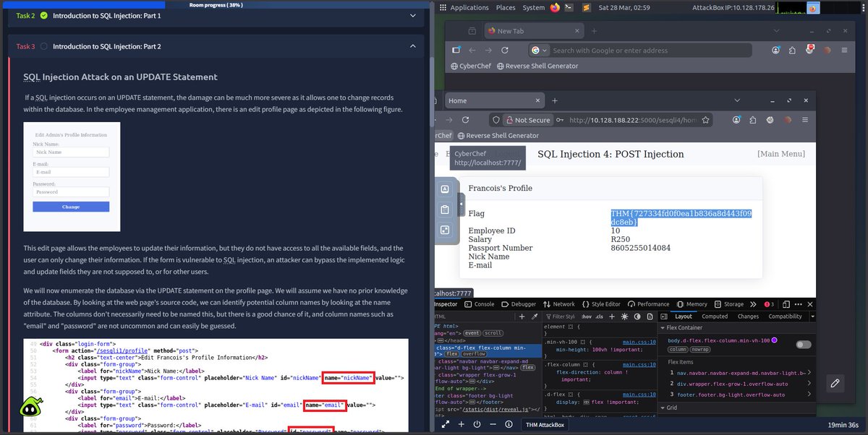Screen dimensions: 868x435
Task: Expand the Grid section
Action: (663, 408)
